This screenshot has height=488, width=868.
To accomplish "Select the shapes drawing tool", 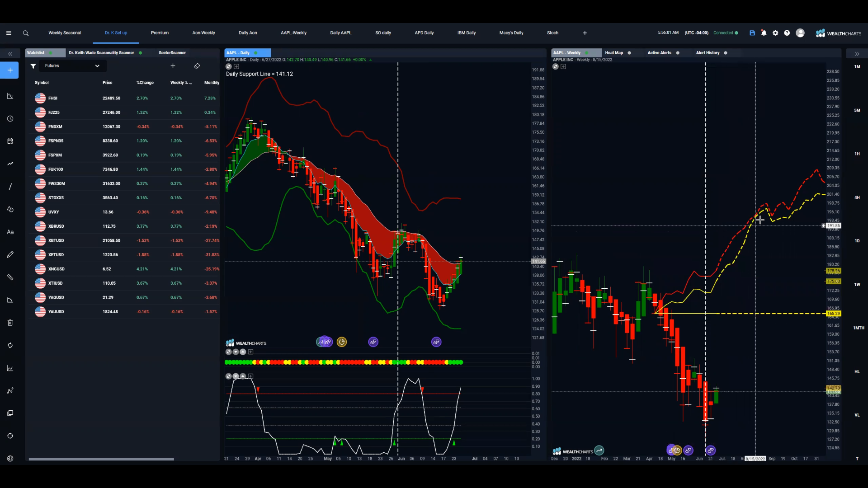I will (10, 209).
